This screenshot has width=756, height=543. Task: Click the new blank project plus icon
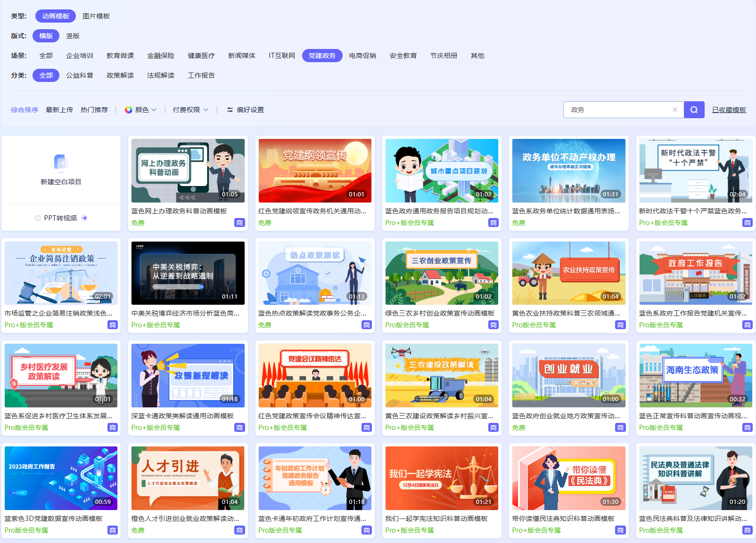pos(61,162)
